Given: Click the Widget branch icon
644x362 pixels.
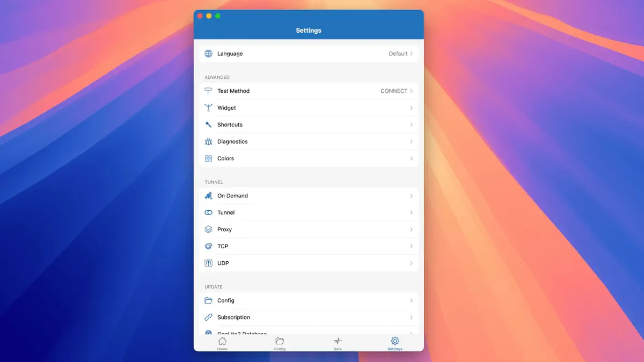Looking at the screenshot, I should [x=208, y=108].
